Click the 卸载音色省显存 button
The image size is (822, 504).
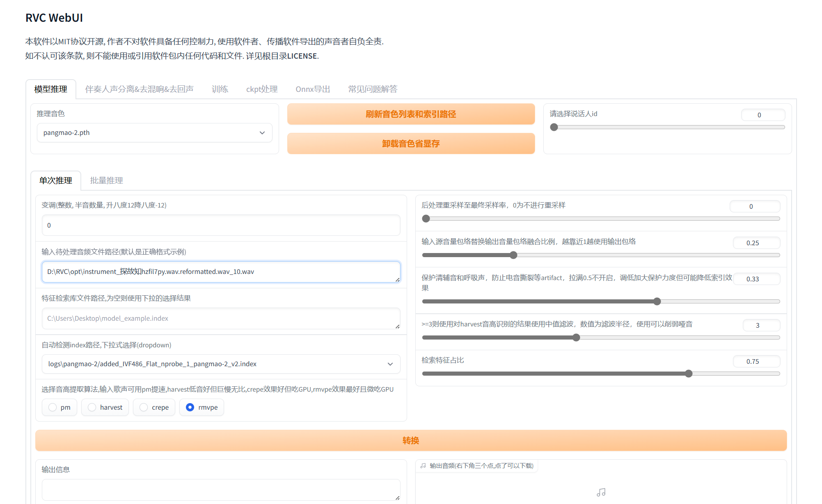[411, 144]
